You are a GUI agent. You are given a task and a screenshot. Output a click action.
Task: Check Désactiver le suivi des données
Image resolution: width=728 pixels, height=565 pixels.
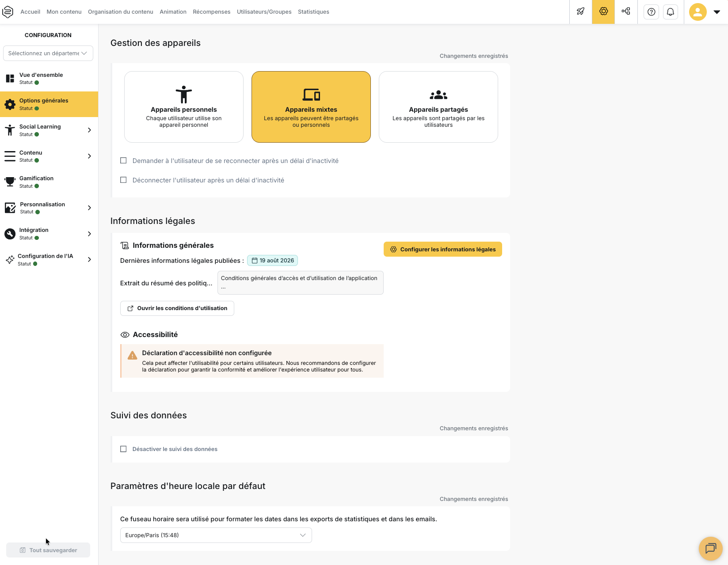123,449
